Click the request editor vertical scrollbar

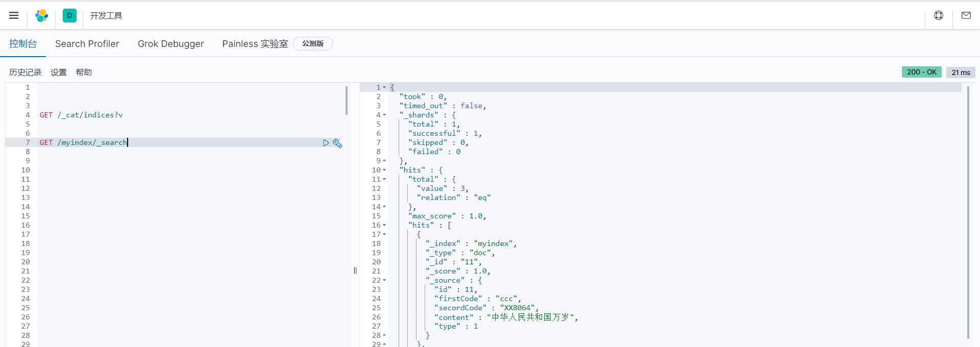(347, 101)
